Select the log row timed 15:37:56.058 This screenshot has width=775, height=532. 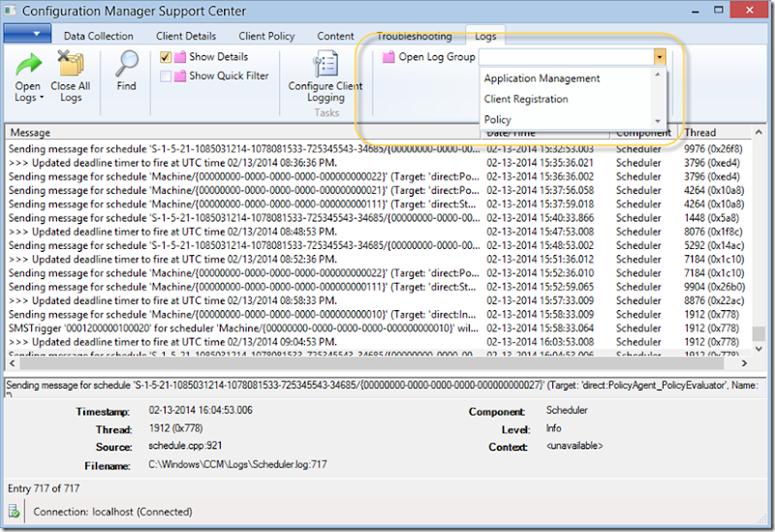(378, 190)
